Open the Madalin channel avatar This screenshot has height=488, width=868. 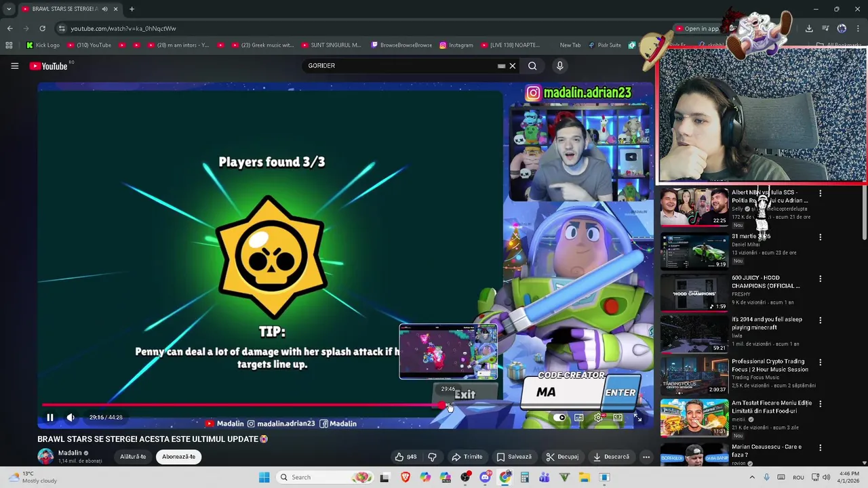click(45, 456)
